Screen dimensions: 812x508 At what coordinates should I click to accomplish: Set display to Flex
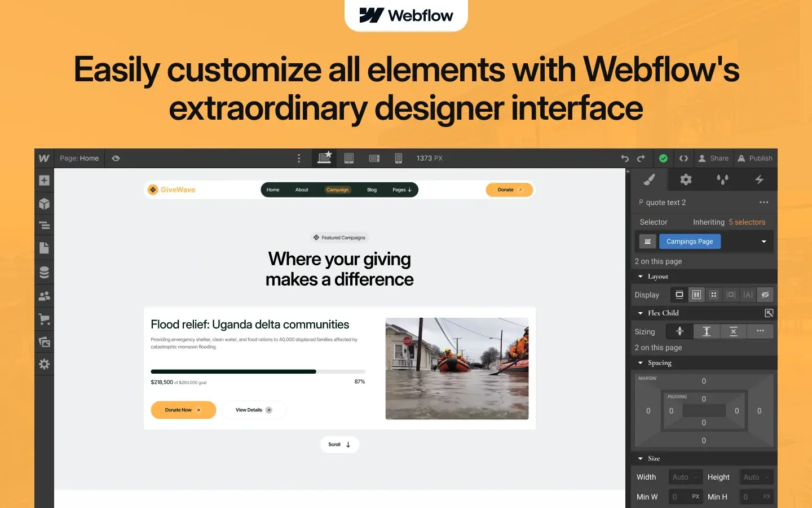pyautogui.click(x=696, y=295)
